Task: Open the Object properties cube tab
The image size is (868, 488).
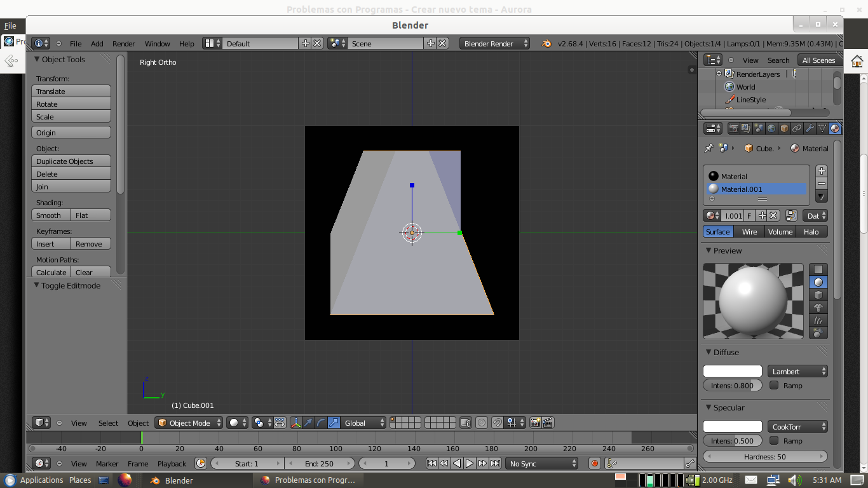Action: tap(784, 128)
